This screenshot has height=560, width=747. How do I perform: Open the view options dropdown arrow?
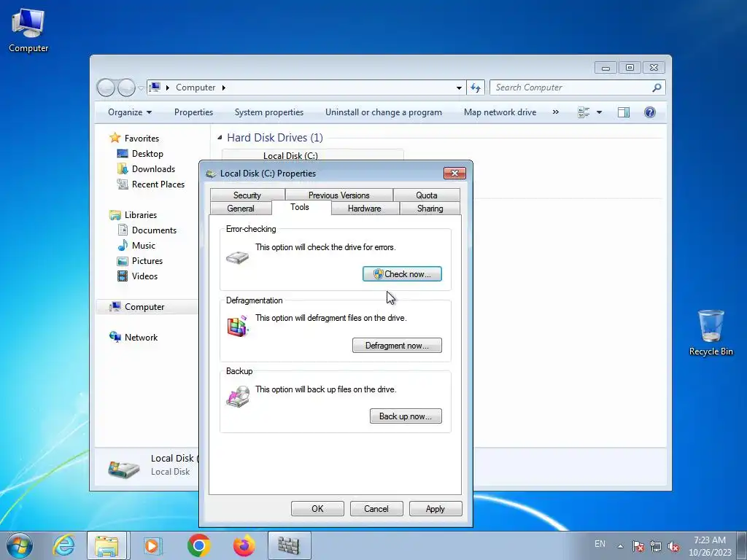click(x=600, y=112)
